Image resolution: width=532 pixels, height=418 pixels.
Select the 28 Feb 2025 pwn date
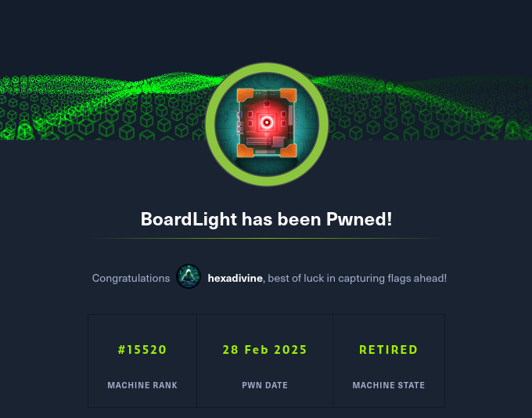coord(264,350)
